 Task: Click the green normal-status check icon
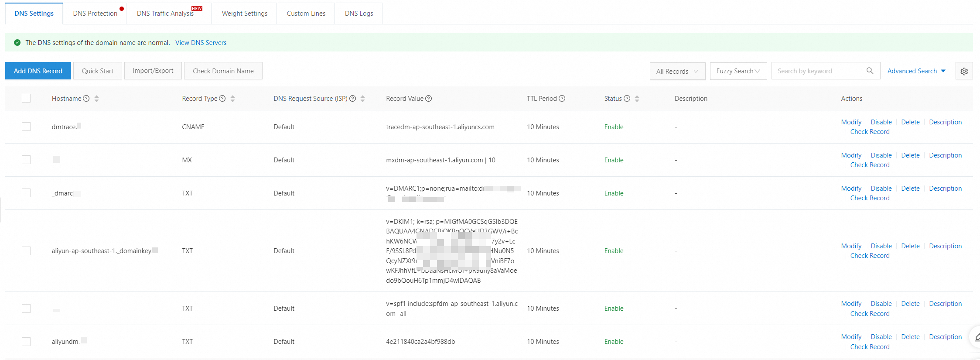tap(17, 43)
